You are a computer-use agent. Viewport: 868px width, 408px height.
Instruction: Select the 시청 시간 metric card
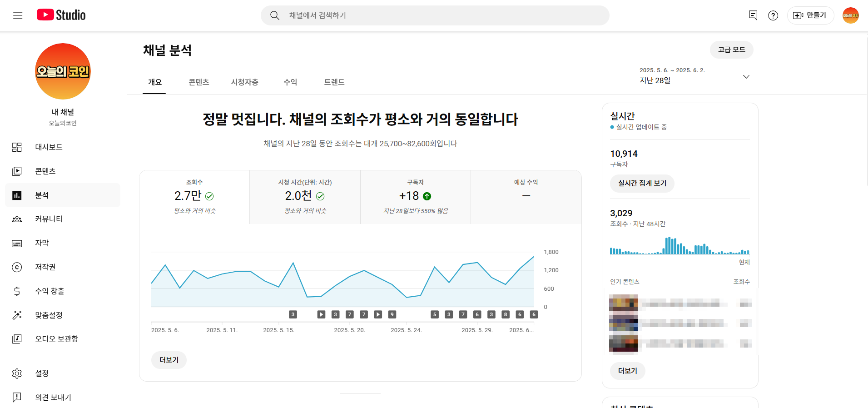pos(305,197)
